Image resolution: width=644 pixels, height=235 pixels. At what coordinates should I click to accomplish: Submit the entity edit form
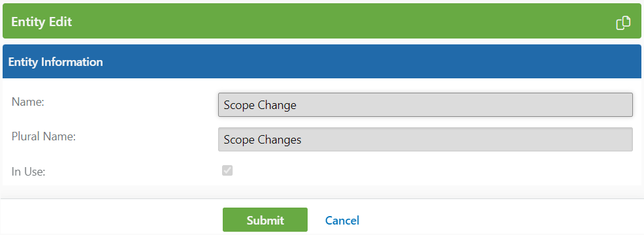coord(265,220)
